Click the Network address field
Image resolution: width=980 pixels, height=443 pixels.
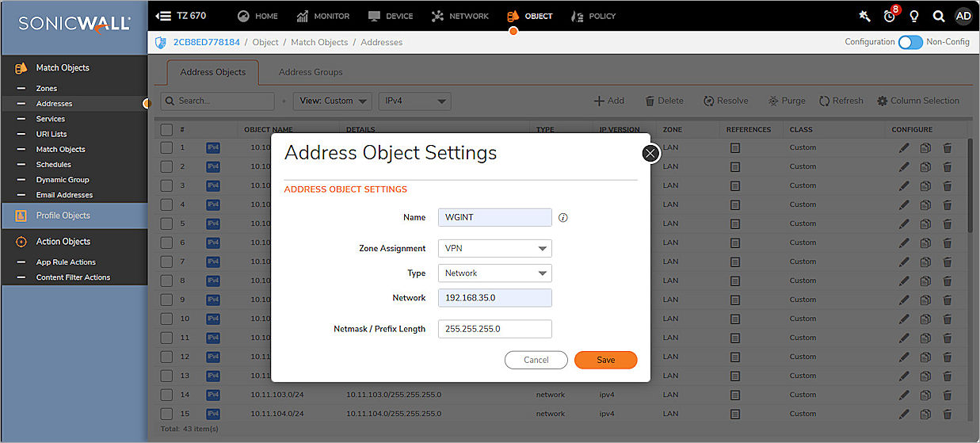(494, 298)
